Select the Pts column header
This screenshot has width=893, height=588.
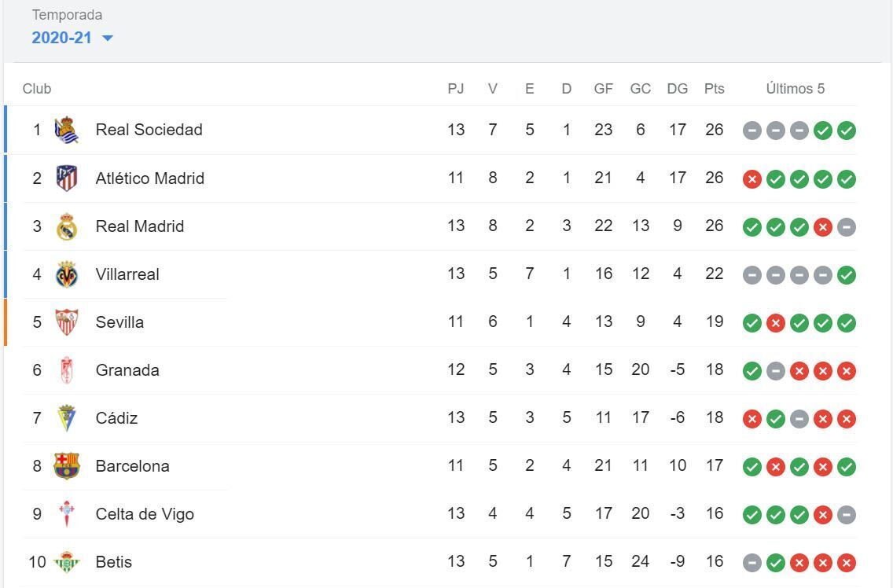click(x=714, y=89)
